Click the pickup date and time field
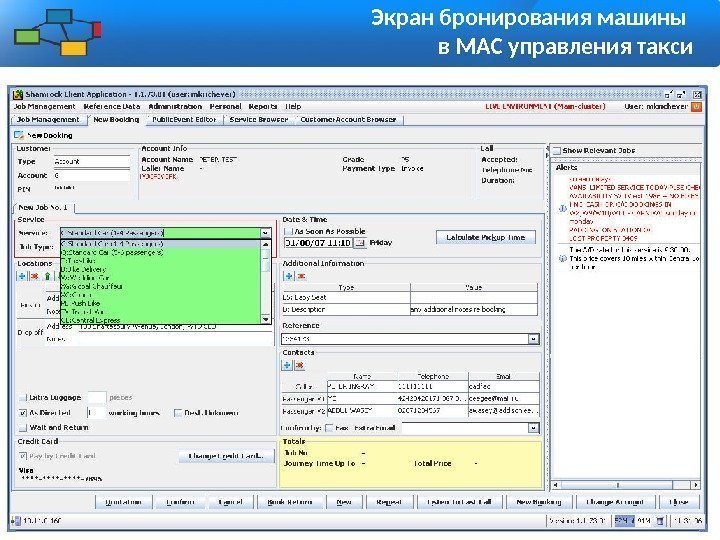720x540 pixels. click(319, 242)
